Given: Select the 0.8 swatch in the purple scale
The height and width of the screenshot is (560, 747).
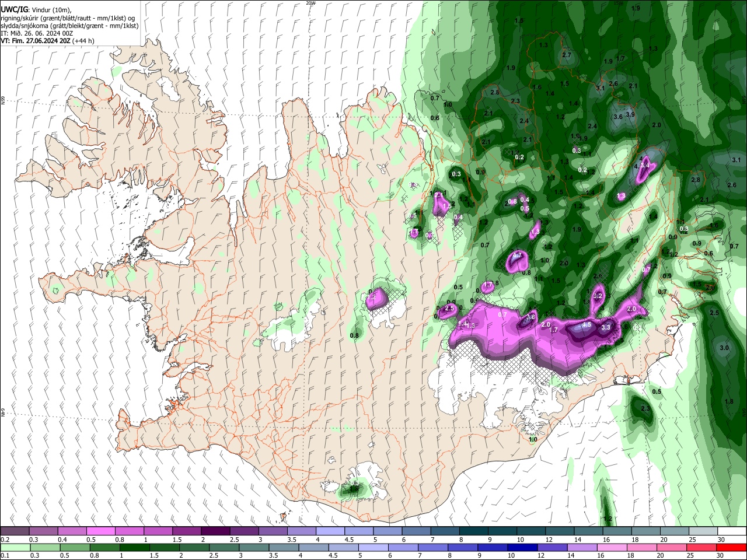Looking at the screenshot, I should pyautogui.click(x=129, y=531).
